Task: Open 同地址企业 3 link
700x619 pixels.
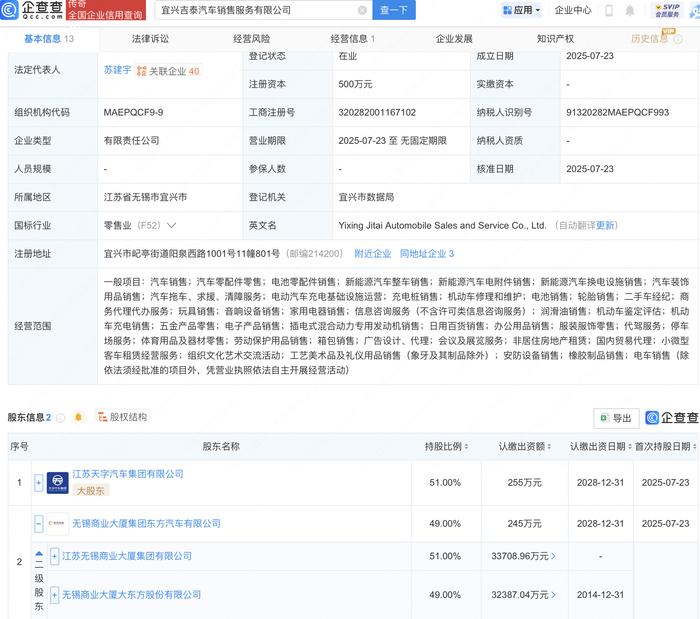Action: point(427,254)
